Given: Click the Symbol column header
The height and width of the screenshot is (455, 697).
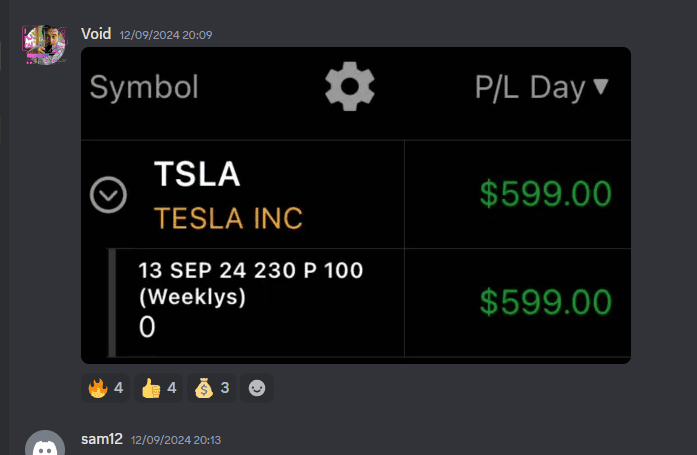Looking at the screenshot, I should tap(144, 87).
